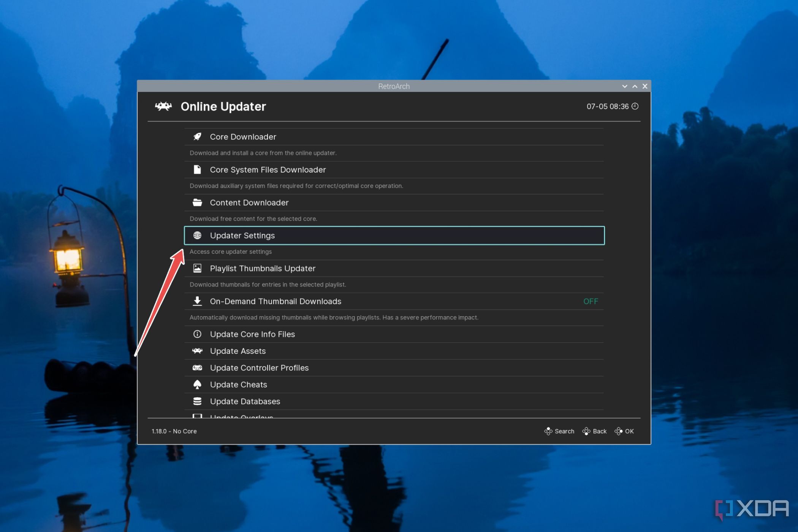
Task: Click the invader icon beside Update Assets
Action: click(197, 351)
